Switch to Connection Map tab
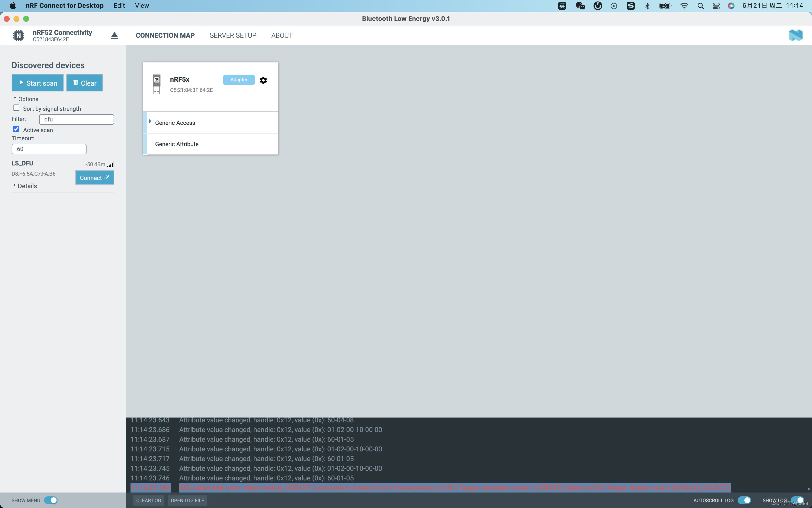Image resolution: width=812 pixels, height=508 pixels. tap(165, 35)
